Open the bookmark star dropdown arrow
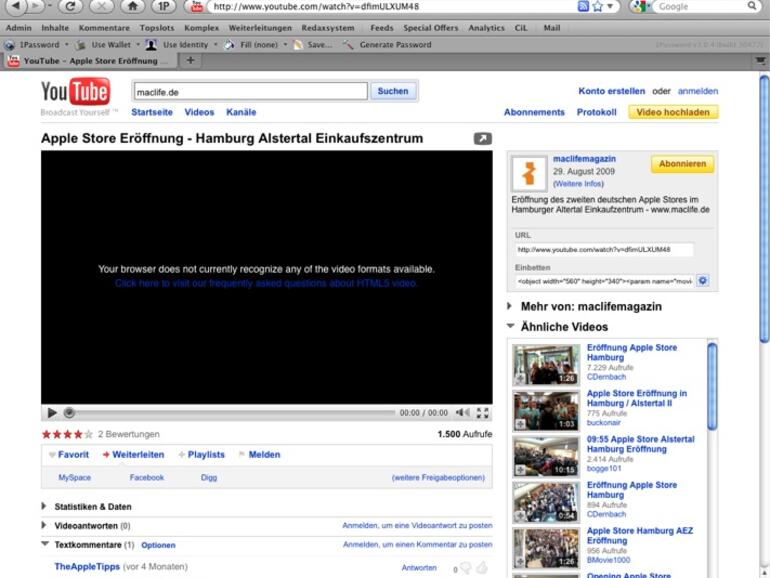770x578 pixels. (x=610, y=6)
